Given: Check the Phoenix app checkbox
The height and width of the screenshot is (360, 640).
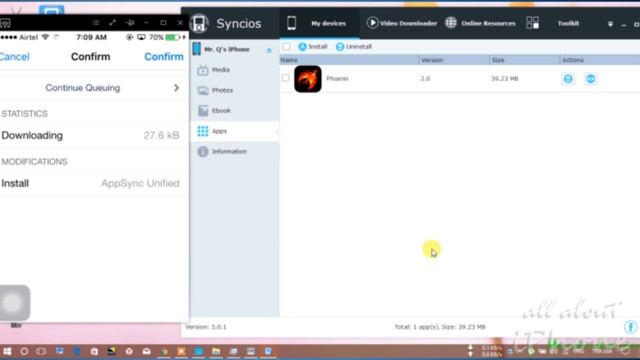Looking at the screenshot, I should point(285,78).
